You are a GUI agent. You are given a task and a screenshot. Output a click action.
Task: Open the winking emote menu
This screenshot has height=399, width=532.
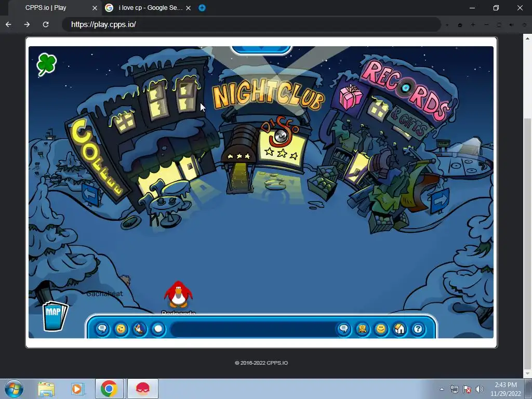[x=121, y=329]
